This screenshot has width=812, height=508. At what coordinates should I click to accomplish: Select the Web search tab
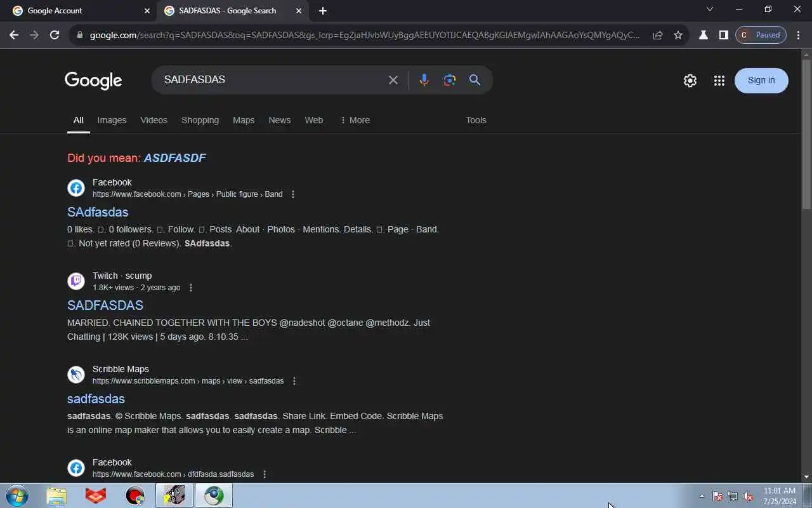313,120
